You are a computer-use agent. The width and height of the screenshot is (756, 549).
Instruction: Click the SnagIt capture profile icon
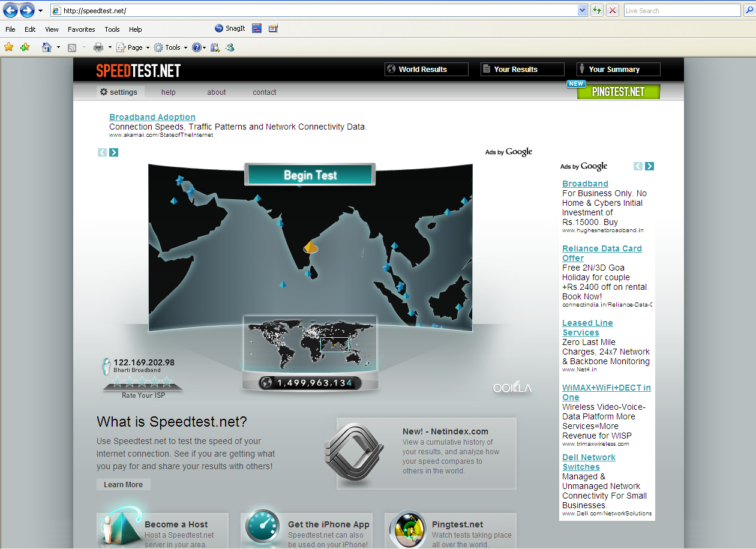pyautogui.click(x=273, y=28)
